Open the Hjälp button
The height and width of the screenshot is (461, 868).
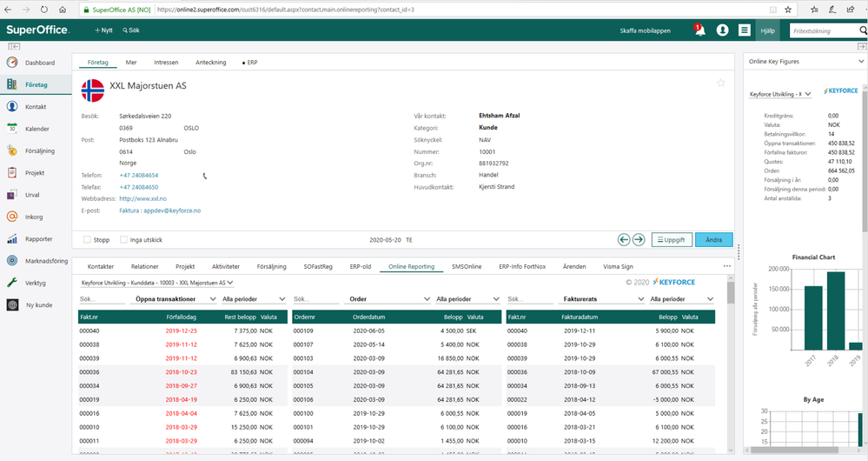coord(768,31)
